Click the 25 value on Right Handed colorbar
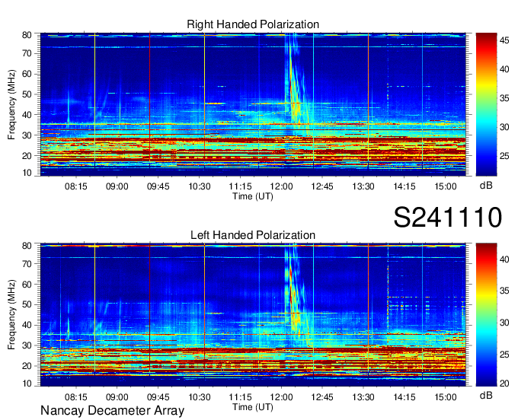 [504, 156]
